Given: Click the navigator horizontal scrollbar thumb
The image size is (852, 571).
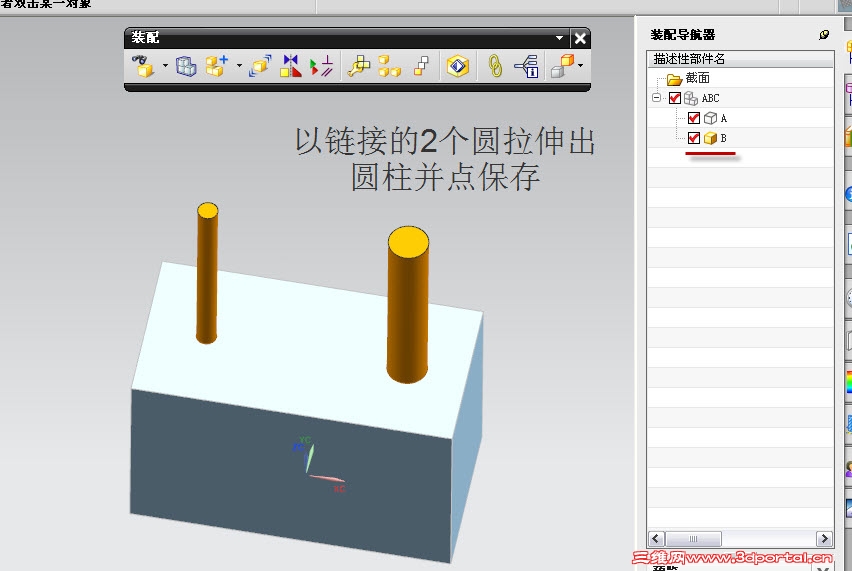Looking at the screenshot, I should pyautogui.click(x=693, y=538).
